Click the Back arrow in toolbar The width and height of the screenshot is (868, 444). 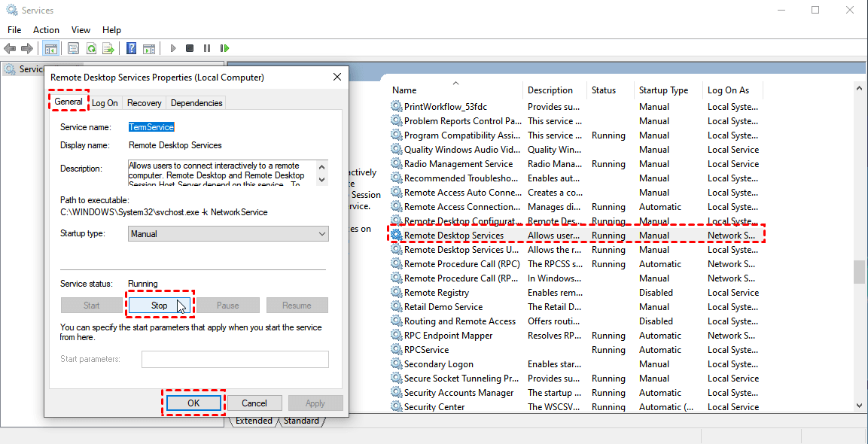point(10,48)
